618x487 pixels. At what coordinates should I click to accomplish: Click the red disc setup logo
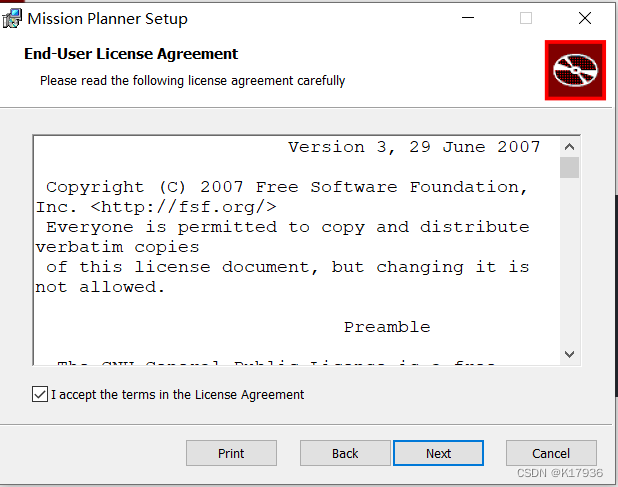point(575,70)
